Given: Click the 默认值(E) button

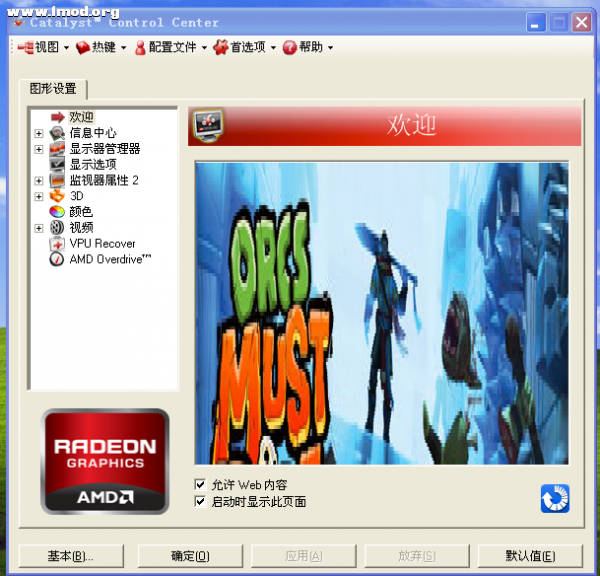Looking at the screenshot, I should point(530,556).
